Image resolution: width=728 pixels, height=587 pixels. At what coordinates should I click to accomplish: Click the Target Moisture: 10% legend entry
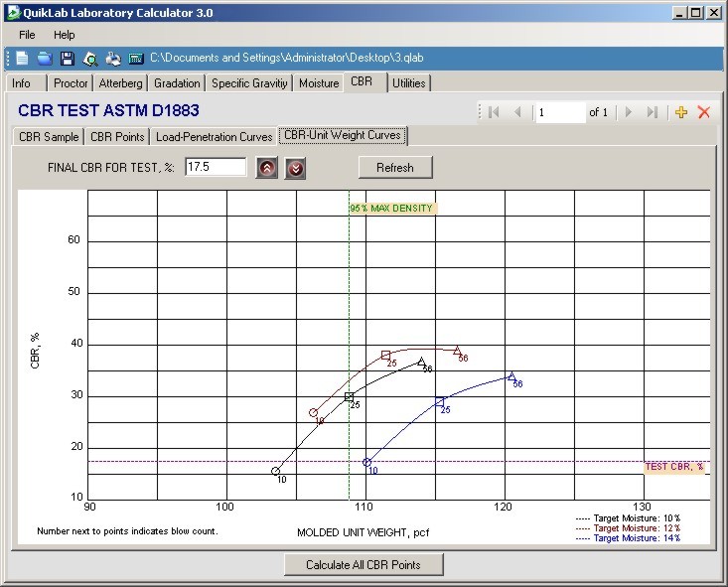(628, 518)
